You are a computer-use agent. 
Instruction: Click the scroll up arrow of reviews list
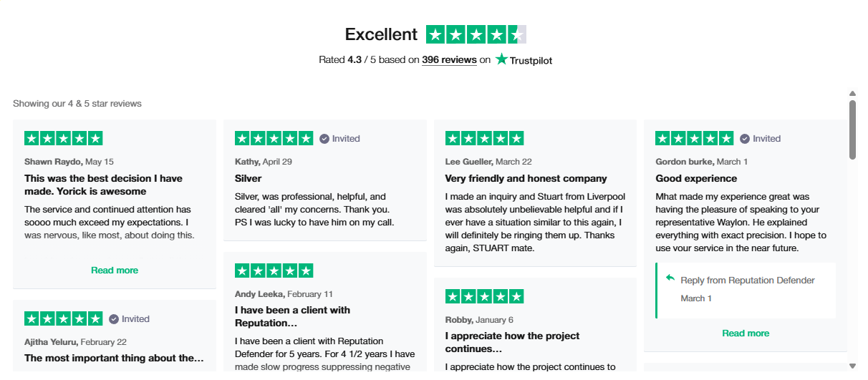[x=852, y=93]
